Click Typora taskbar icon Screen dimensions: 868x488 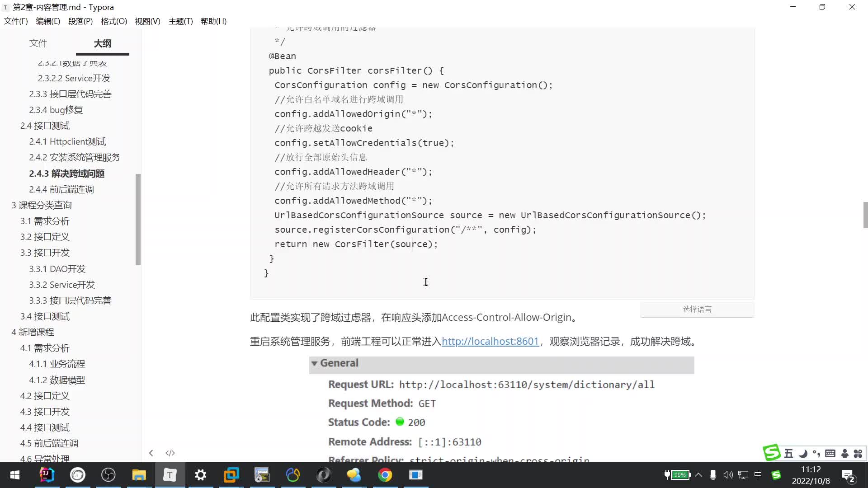point(170,475)
